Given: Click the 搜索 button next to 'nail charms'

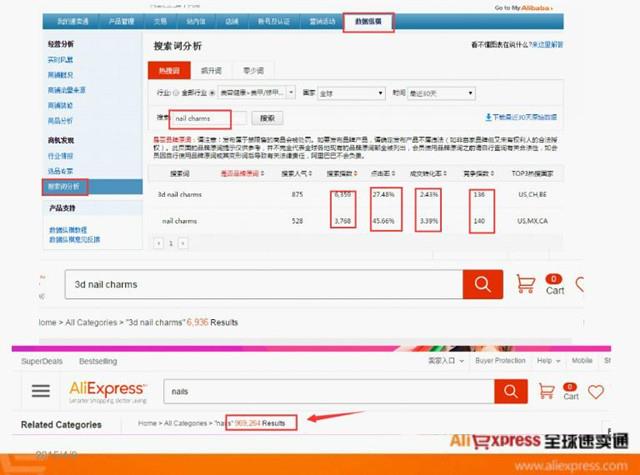Looking at the screenshot, I should [267, 118].
